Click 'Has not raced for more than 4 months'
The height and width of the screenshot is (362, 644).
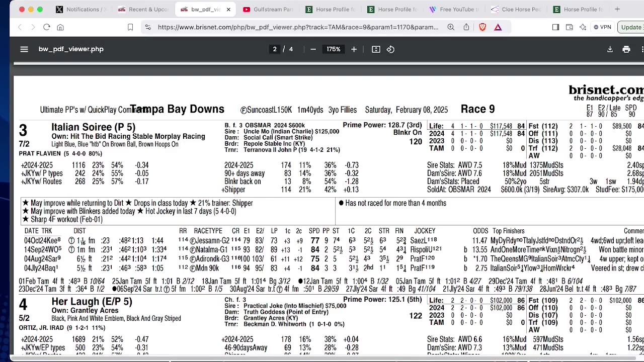(x=392, y=203)
